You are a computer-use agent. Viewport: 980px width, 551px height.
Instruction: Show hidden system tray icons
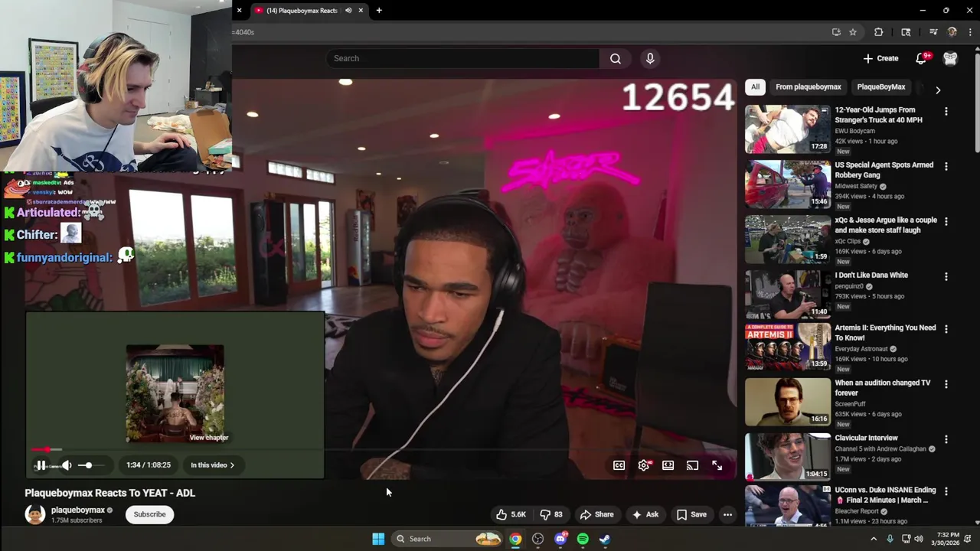874,539
